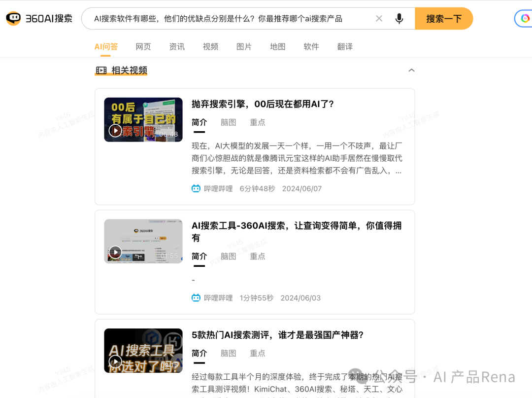Go to the 软件 tab
This screenshot has height=398, width=532.
click(x=311, y=46)
